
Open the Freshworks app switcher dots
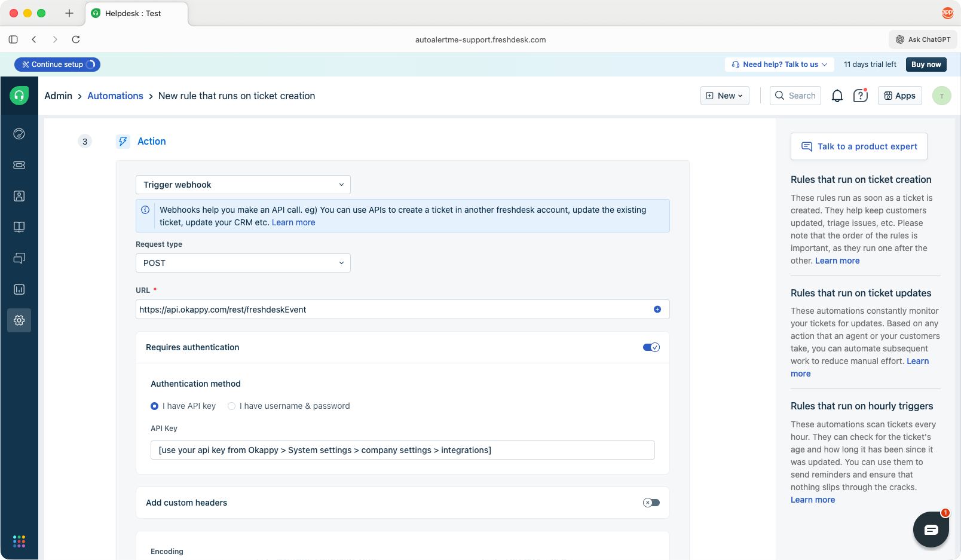[x=19, y=541]
